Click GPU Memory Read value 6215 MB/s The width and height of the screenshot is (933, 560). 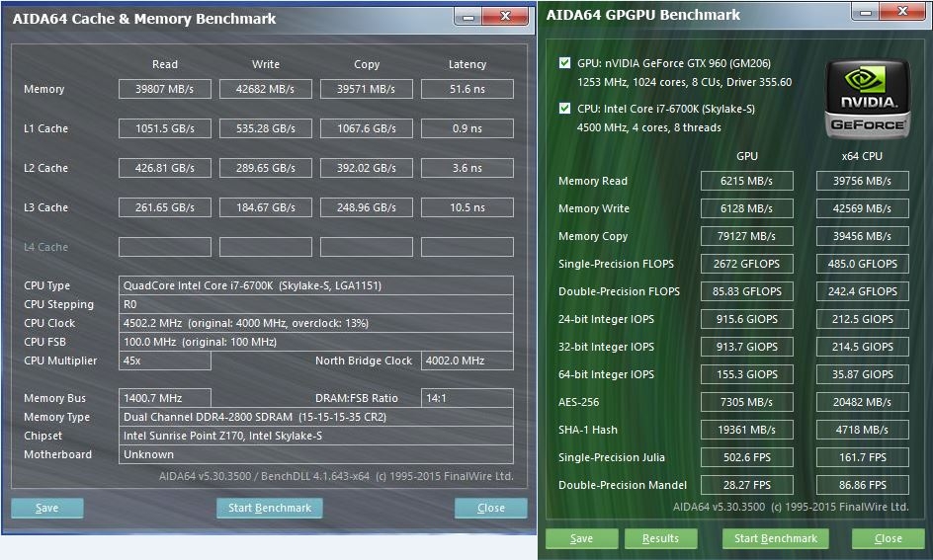pos(747,181)
